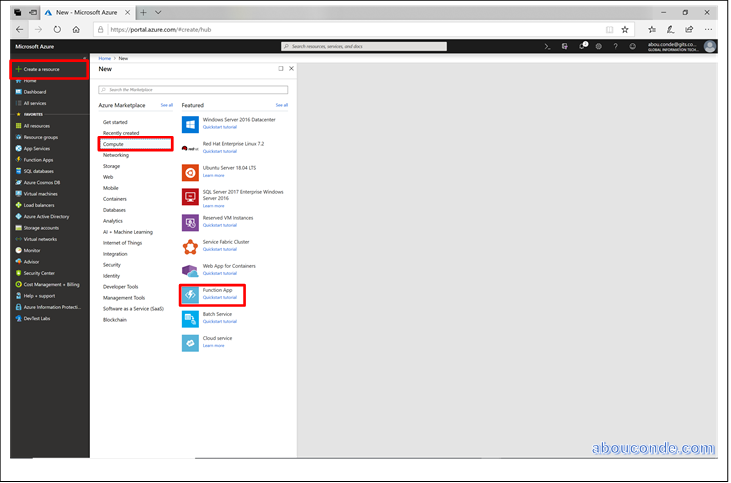Open Security Center in sidebar

39,273
